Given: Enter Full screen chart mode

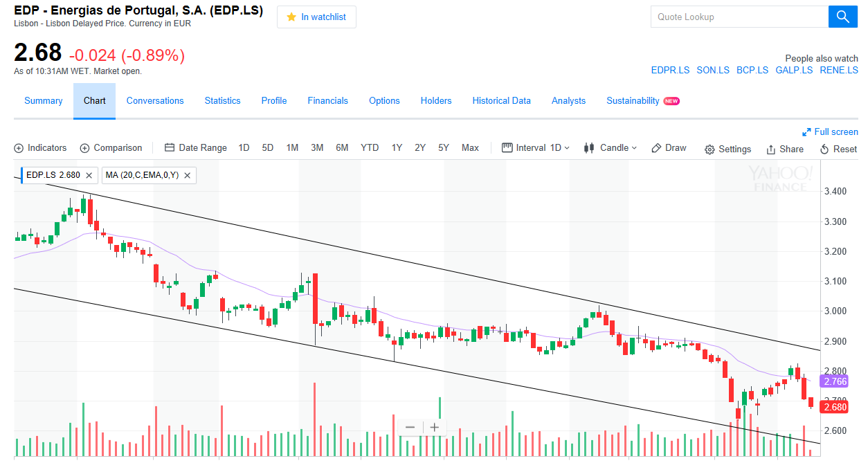Looking at the screenshot, I should click(830, 132).
